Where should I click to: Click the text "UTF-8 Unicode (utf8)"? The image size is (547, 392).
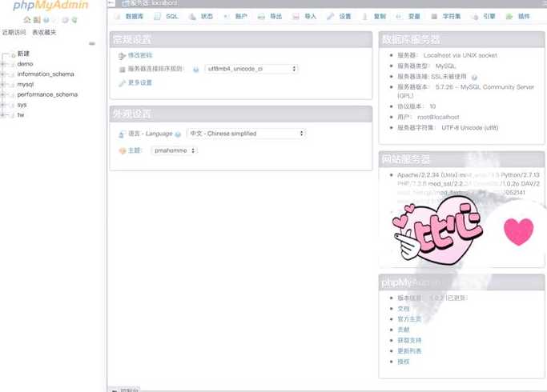470,128
